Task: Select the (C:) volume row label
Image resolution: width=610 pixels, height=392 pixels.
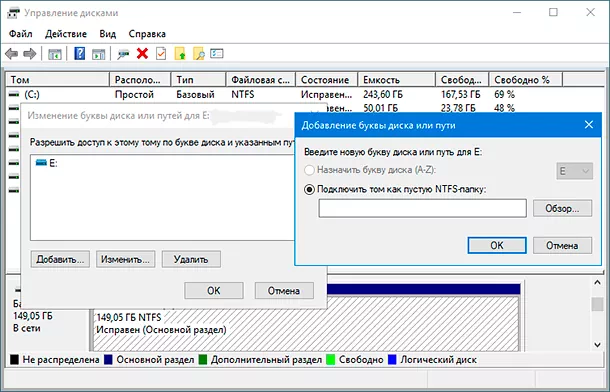Action: click(x=32, y=94)
